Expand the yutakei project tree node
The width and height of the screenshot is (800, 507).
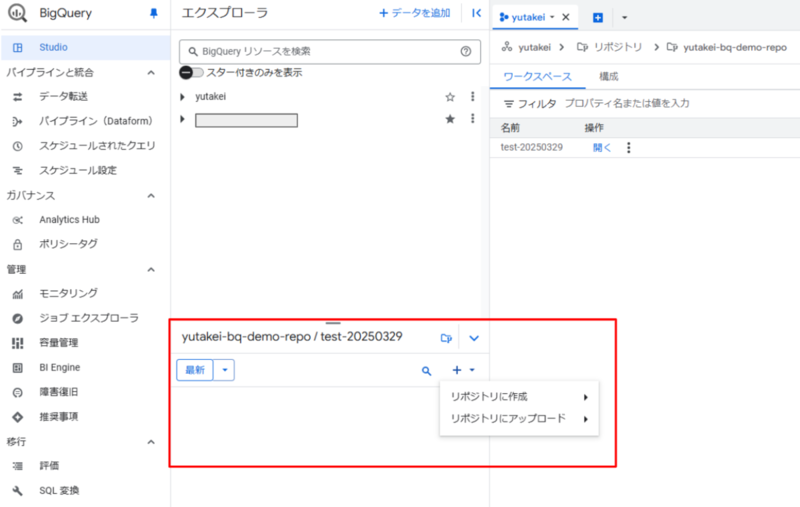coord(182,97)
